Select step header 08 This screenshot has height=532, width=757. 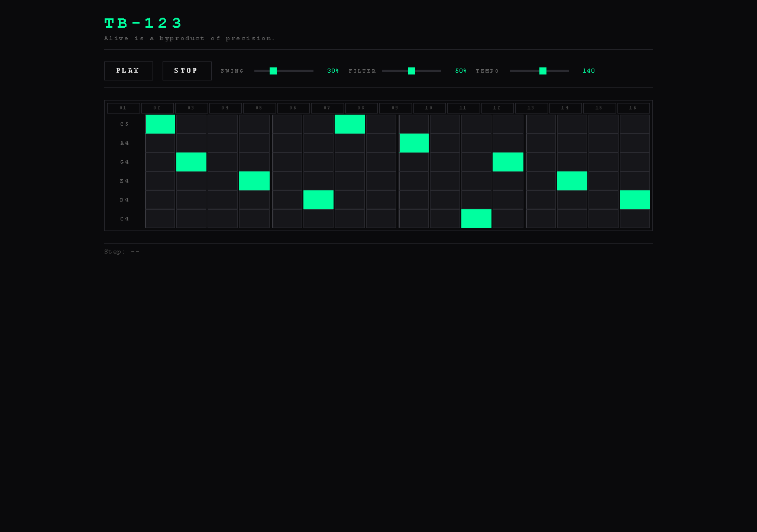click(x=361, y=108)
